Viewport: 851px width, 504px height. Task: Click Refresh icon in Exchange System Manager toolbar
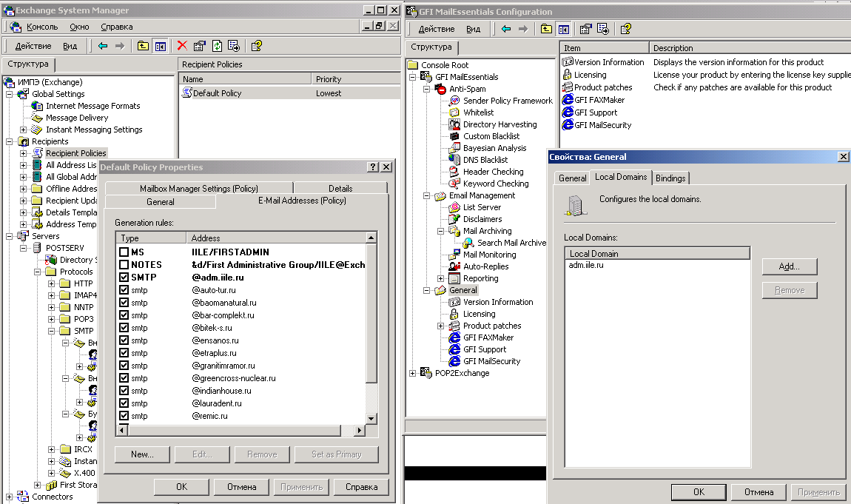(217, 46)
